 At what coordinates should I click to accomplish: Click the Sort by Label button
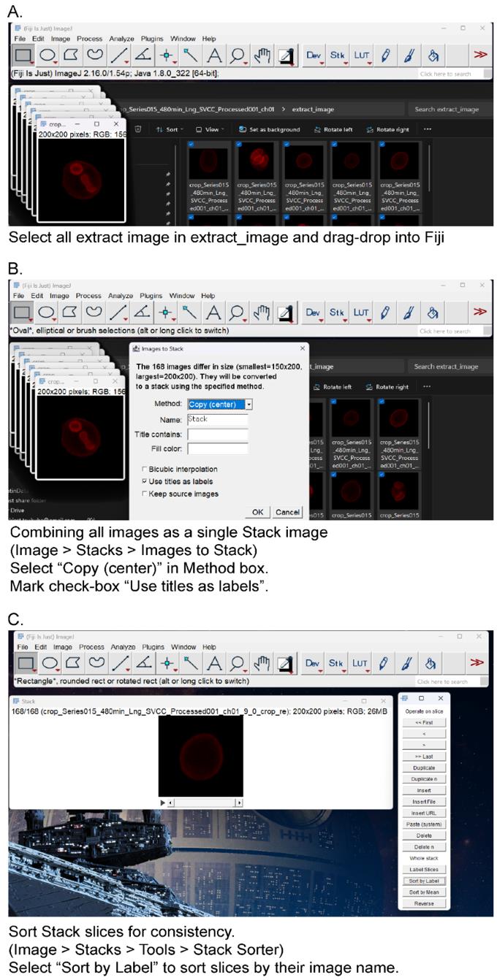[424, 881]
